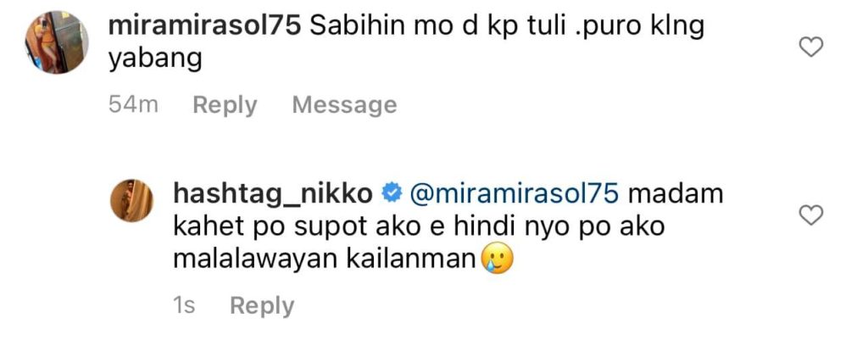868x340 pixels.
Task: Open hashtag_nikko's profile picture
Action: (131, 200)
